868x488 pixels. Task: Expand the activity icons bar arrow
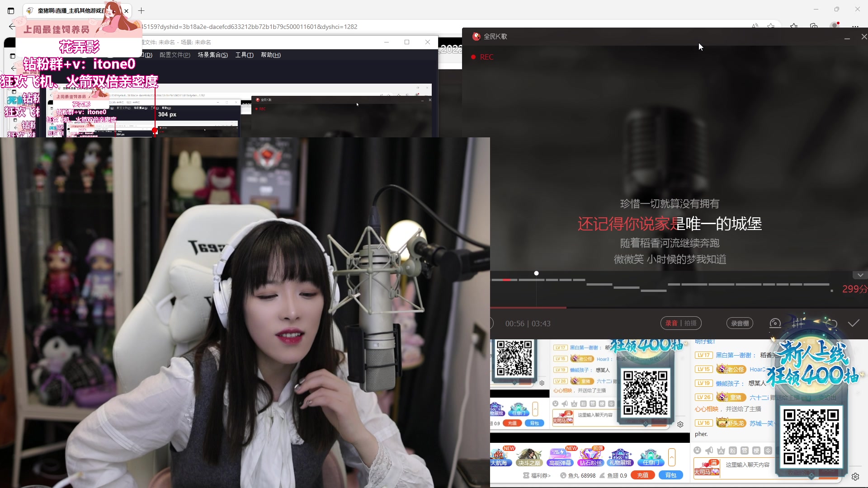tap(672, 457)
